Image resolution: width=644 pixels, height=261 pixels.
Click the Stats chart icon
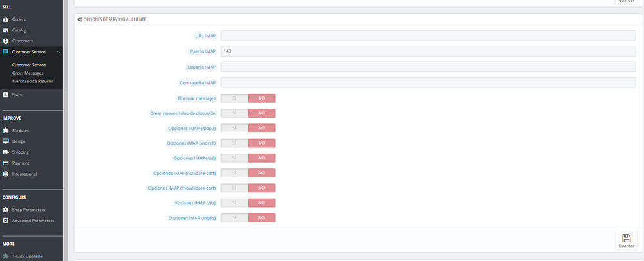(5, 94)
